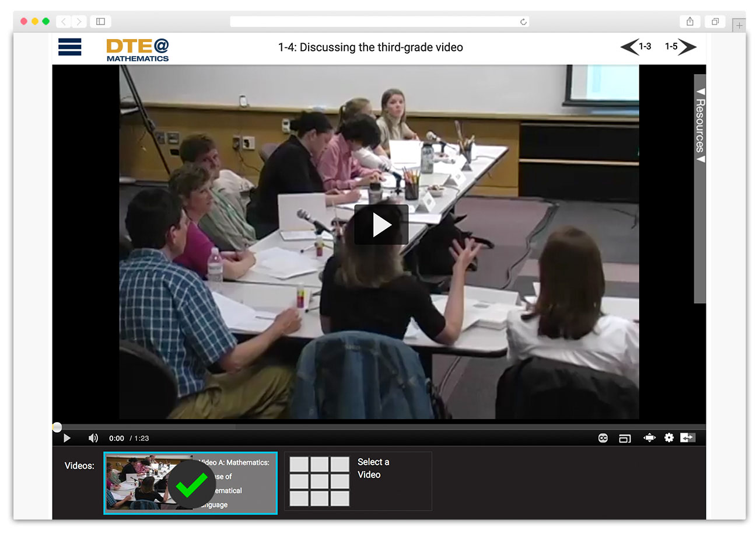Seek within the video timeline bar
756x533 pixels.
tap(379, 427)
